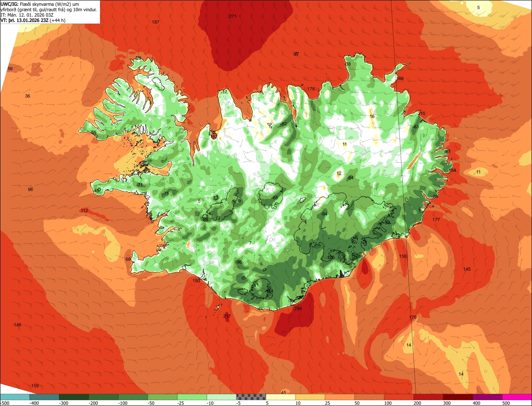Screen dimensions: 532x406
Task: Click the inland value 16 in northeast Iceland
Action: coord(372,117)
